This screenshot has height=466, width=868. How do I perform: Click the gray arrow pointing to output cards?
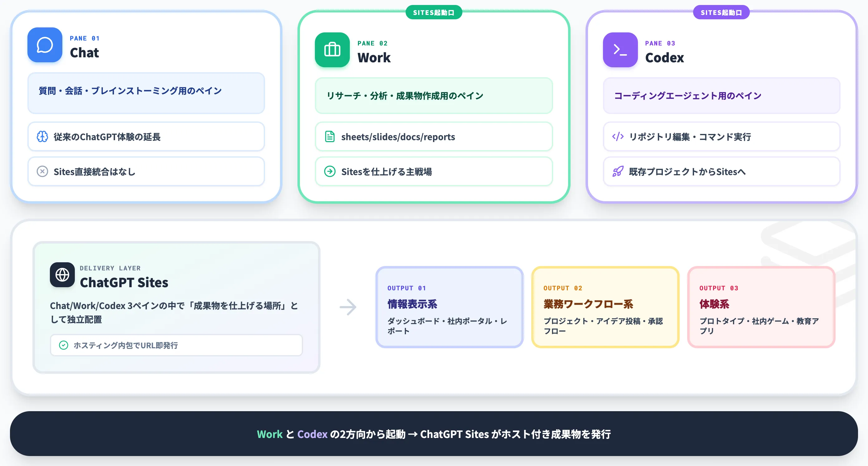(x=348, y=307)
